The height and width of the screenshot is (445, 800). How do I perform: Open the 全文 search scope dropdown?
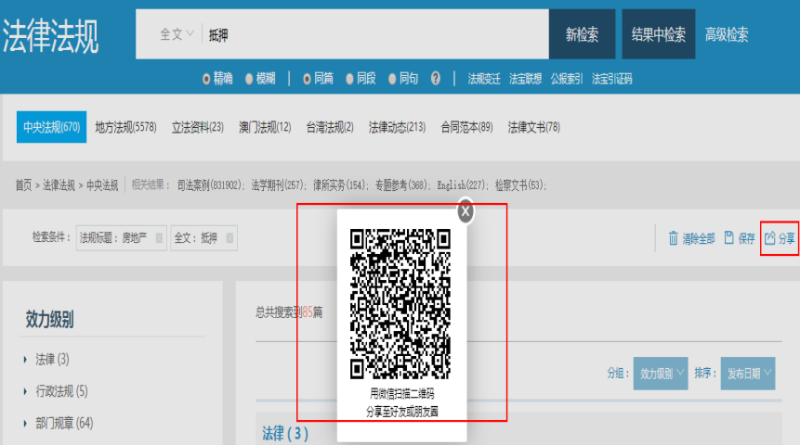(177, 34)
